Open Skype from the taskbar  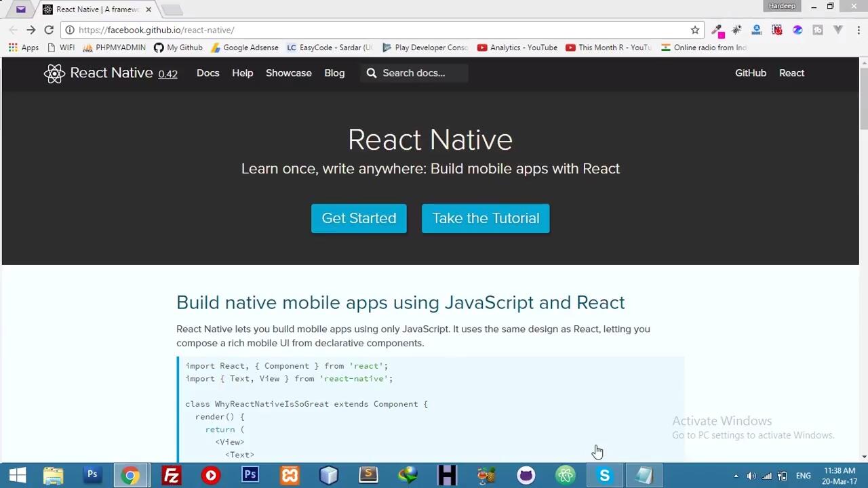[x=604, y=475]
